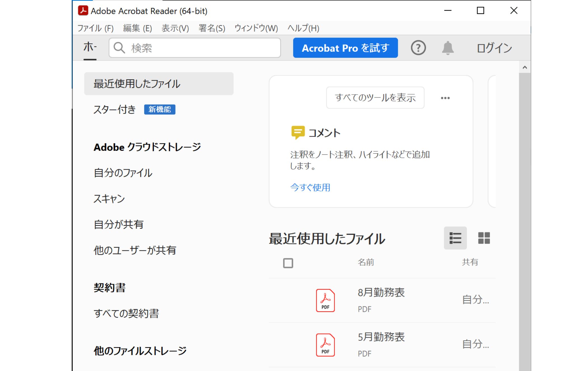The width and height of the screenshot is (588, 371).
Task: Select スター付き in sidebar
Action: click(x=115, y=109)
